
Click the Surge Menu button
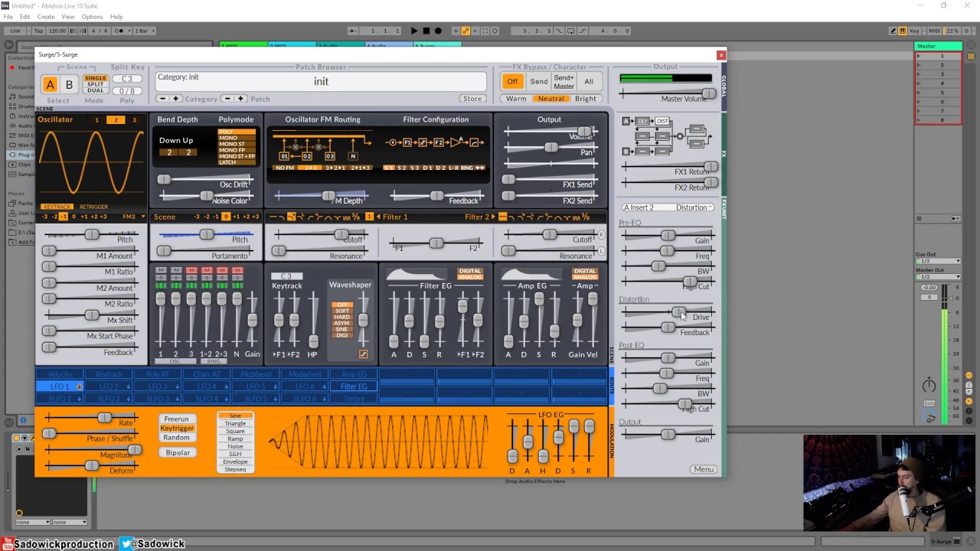pyautogui.click(x=704, y=469)
